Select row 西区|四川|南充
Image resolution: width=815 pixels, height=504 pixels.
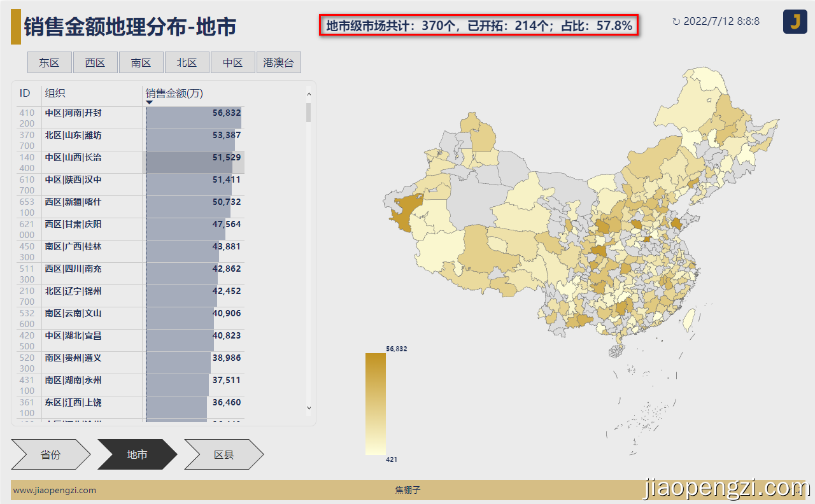coord(131,274)
